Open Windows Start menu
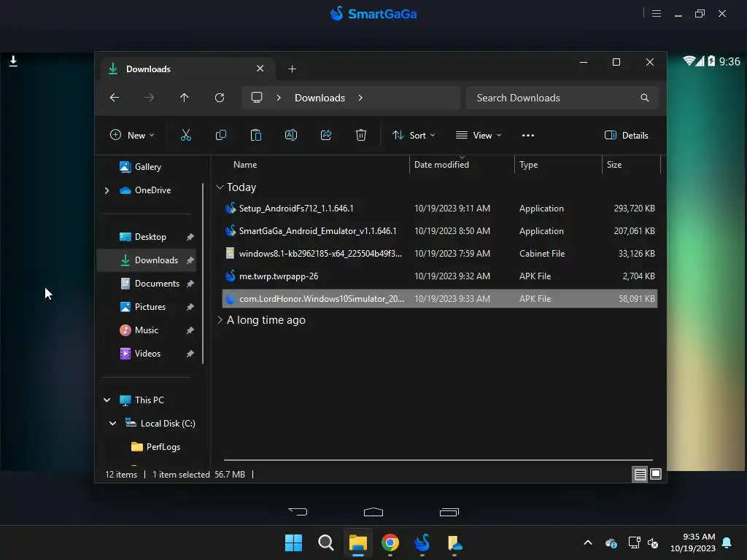The image size is (747, 560). 293,542
